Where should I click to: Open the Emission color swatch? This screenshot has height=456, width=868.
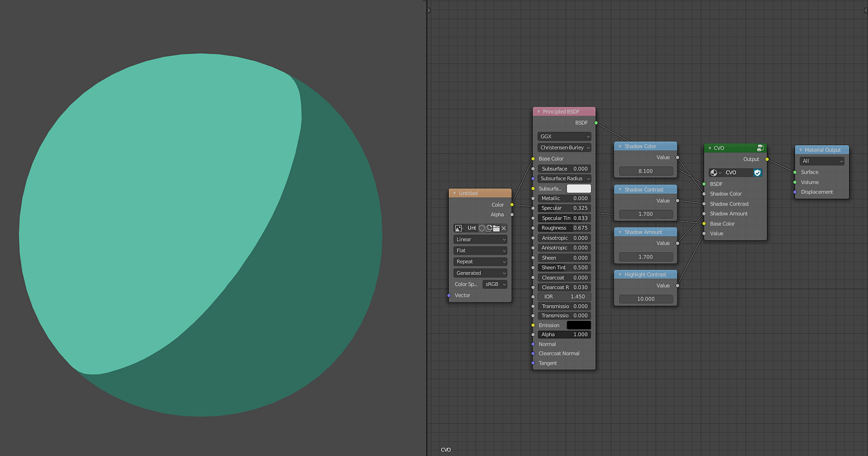(x=578, y=325)
